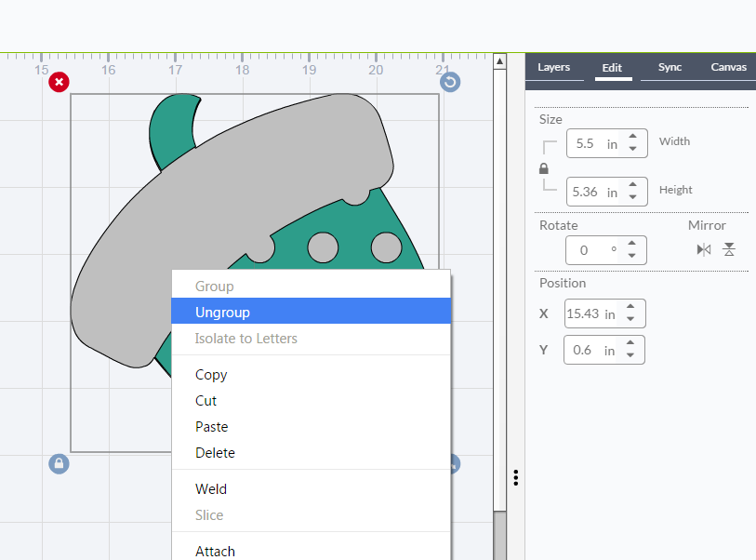This screenshot has width=756, height=560.
Task: Click the panel divider three-dot handle
Action: point(515,477)
